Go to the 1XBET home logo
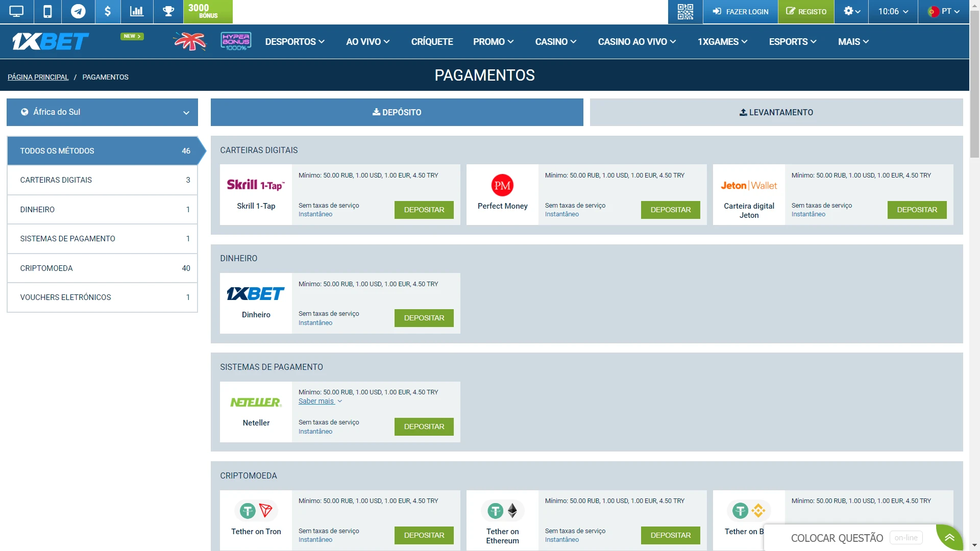 (x=51, y=41)
